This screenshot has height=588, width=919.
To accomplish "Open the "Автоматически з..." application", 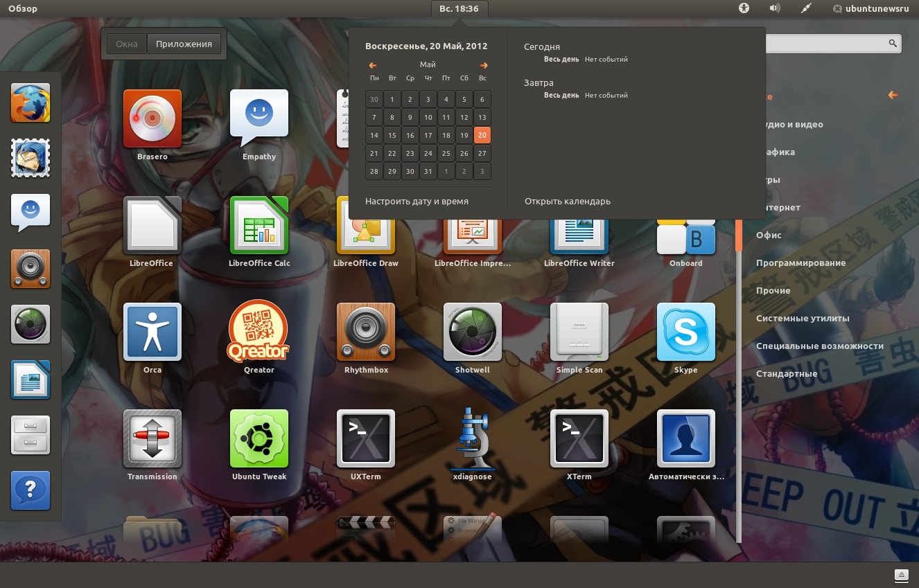I will pyautogui.click(x=686, y=438).
